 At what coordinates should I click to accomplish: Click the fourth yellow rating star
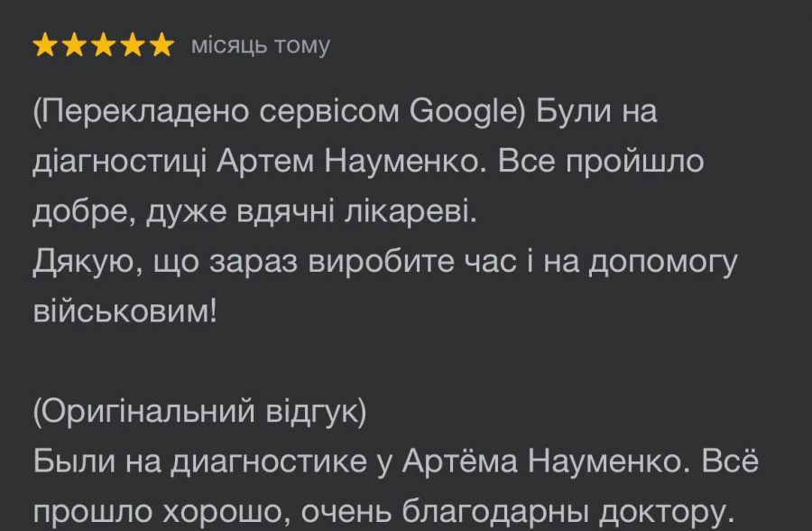coord(133,46)
